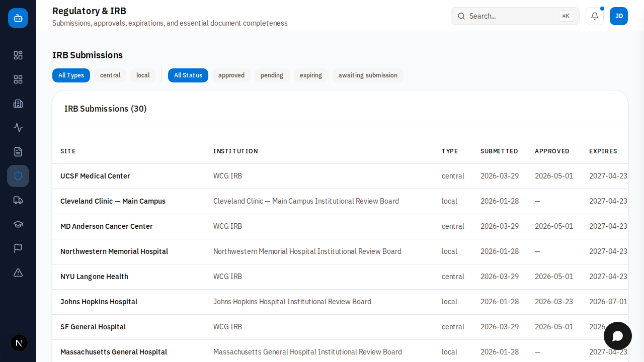Click Johns Hopkins Hospital Institutional Review Board
Viewport: 644px width, 362px height.
pyautogui.click(x=292, y=302)
